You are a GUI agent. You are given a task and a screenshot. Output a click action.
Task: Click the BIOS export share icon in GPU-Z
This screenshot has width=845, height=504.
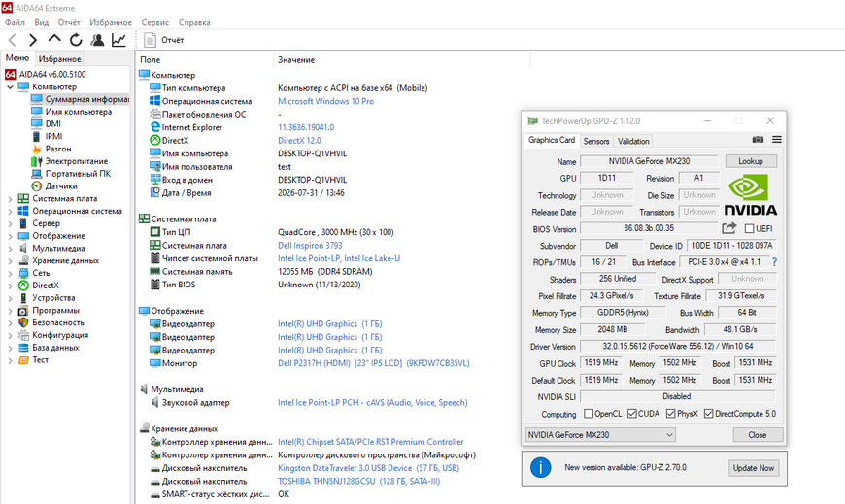(729, 228)
